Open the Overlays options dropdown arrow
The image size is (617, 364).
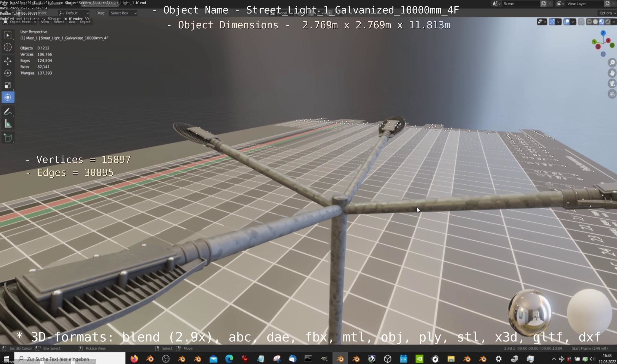pyautogui.click(x=573, y=22)
